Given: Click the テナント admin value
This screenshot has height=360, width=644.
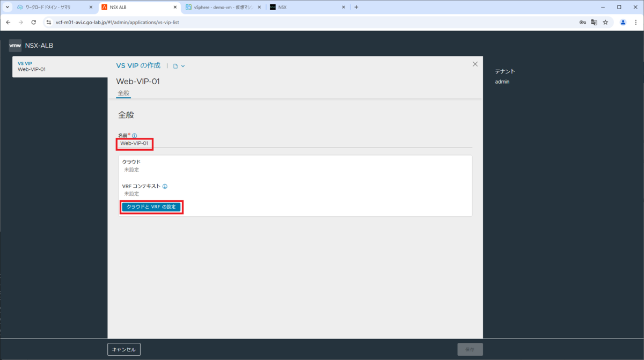Looking at the screenshot, I should pyautogui.click(x=502, y=82).
